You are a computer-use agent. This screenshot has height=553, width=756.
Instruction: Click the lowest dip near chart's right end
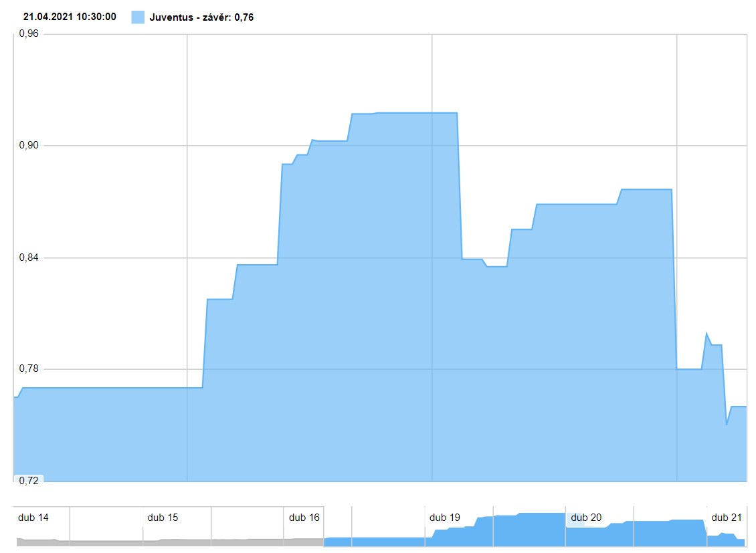(727, 424)
